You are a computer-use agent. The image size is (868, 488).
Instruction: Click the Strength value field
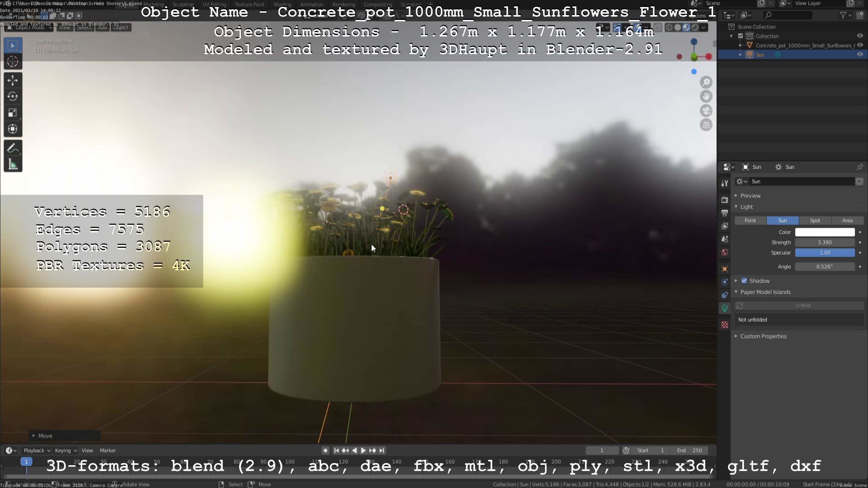click(825, 243)
